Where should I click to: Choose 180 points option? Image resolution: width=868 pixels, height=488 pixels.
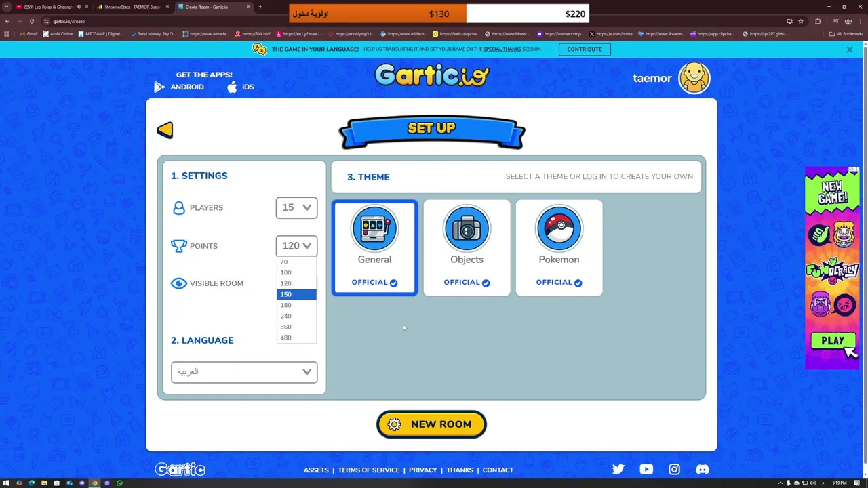(296, 305)
